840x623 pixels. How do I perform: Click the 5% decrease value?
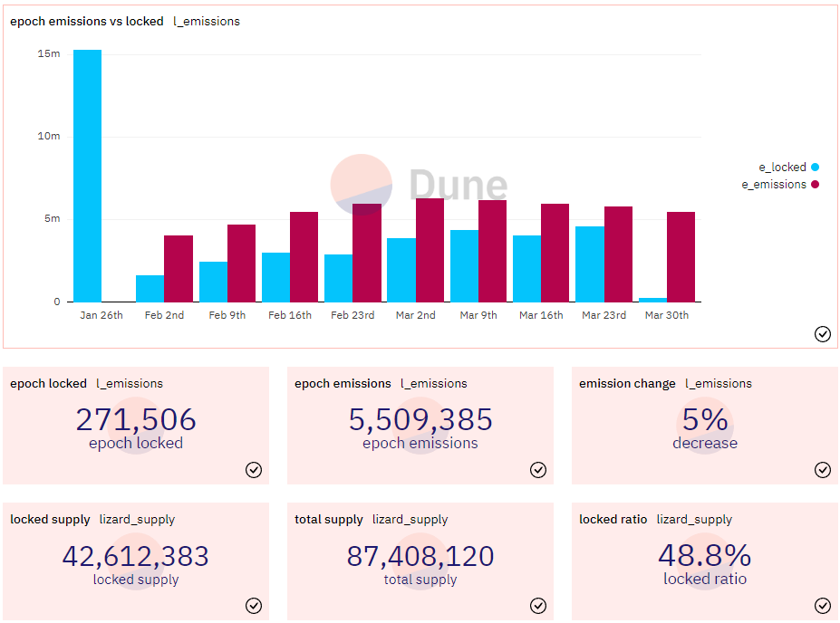705,419
